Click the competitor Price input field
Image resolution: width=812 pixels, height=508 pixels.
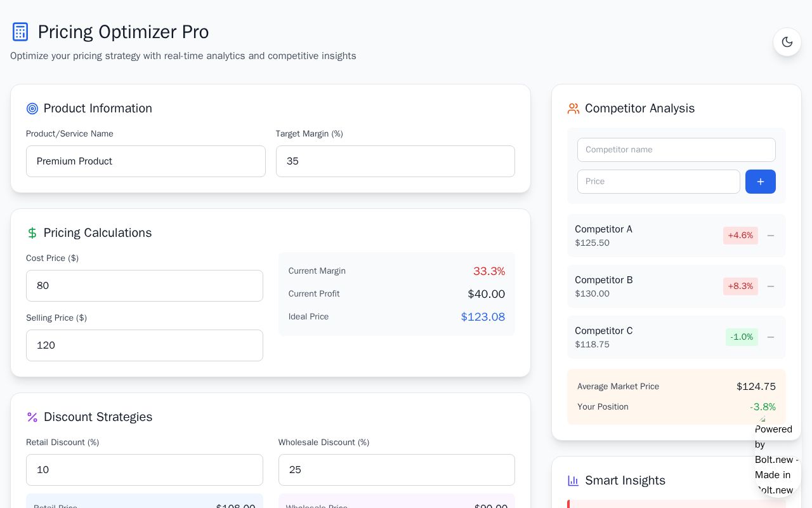pyautogui.click(x=658, y=182)
